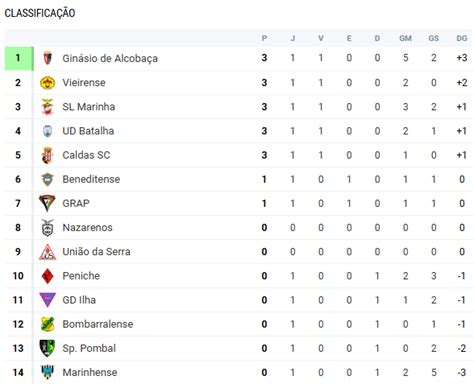Click the SL Marinha eagle crest

point(47,107)
